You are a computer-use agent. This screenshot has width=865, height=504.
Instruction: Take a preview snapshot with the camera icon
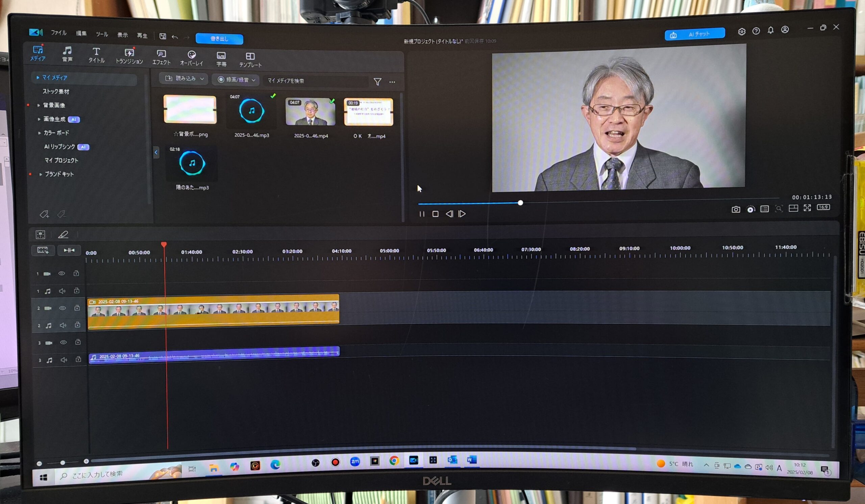point(736,209)
